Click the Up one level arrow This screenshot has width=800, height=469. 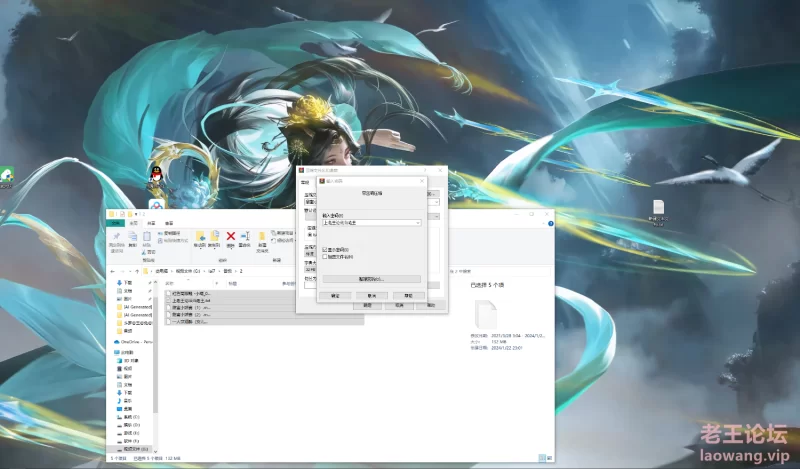tap(137, 271)
